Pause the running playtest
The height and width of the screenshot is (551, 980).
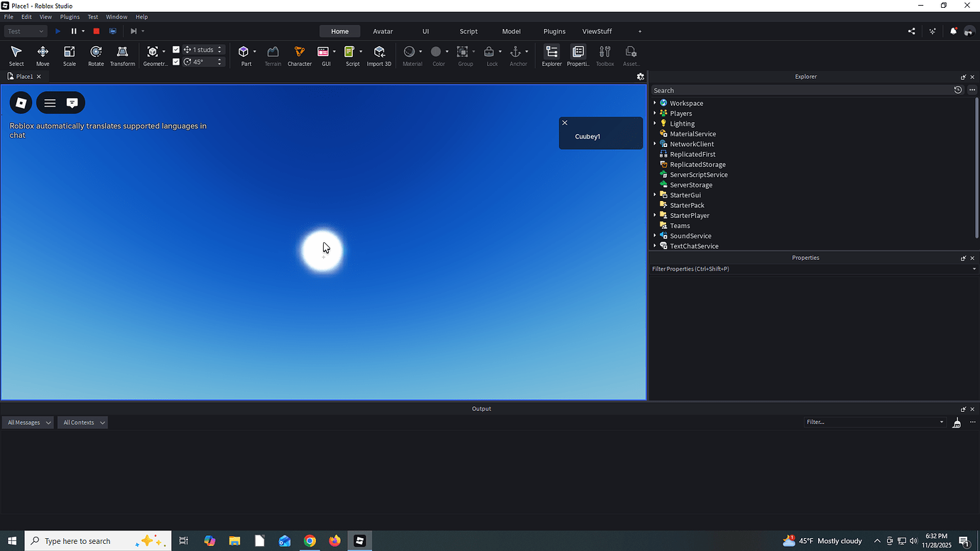tap(74, 31)
